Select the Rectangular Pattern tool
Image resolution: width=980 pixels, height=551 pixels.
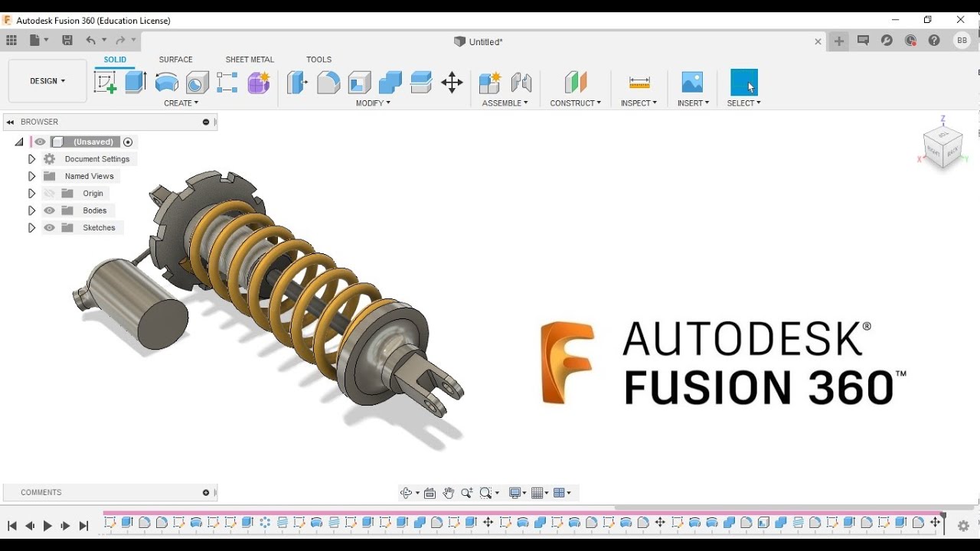click(x=227, y=82)
